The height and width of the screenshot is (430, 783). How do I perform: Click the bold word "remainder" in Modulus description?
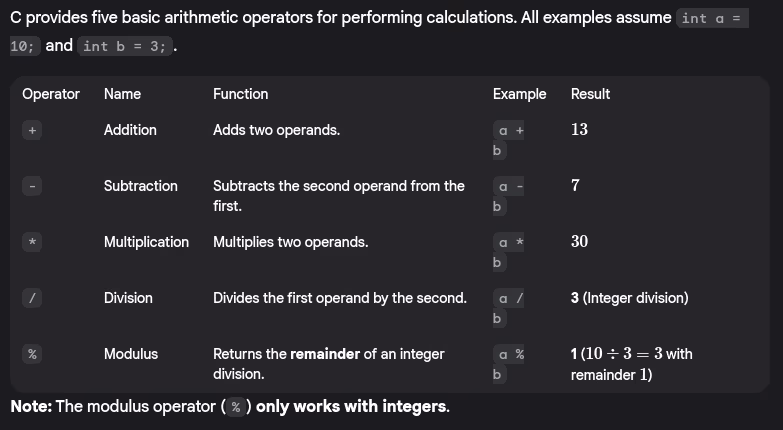(x=325, y=354)
